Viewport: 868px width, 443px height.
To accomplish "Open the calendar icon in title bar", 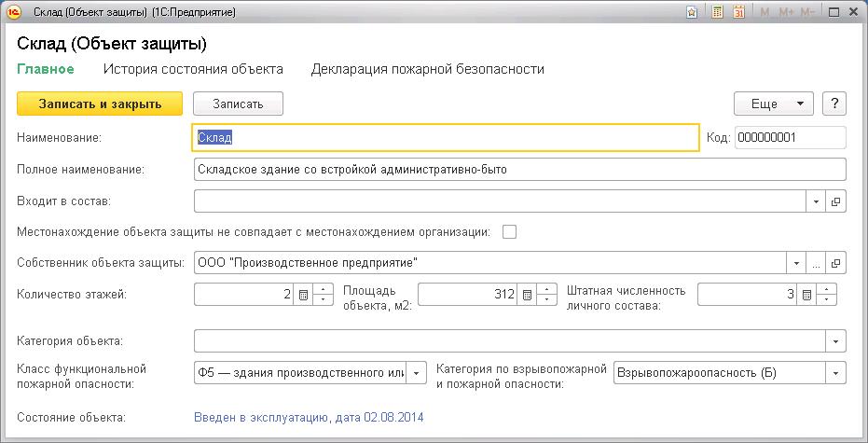I will click(x=738, y=13).
